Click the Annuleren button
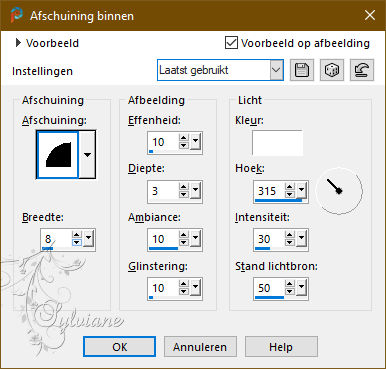This screenshot has width=386, height=369. 200,347
